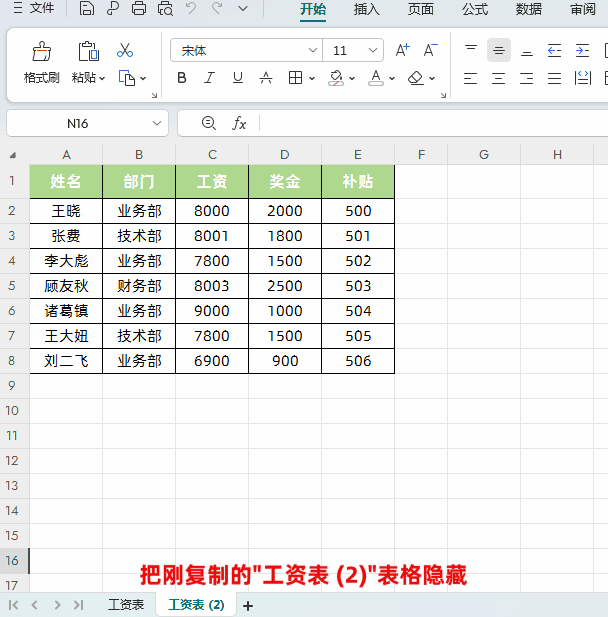This screenshot has height=617, width=608.
Task: Switch to the 开始 ribbon tab
Action: pyautogui.click(x=313, y=9)
